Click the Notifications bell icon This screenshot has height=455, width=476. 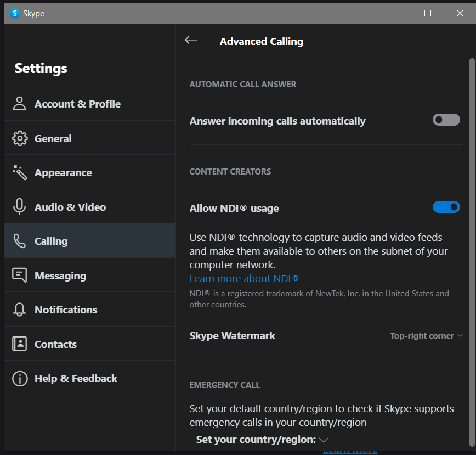(19, 310)
